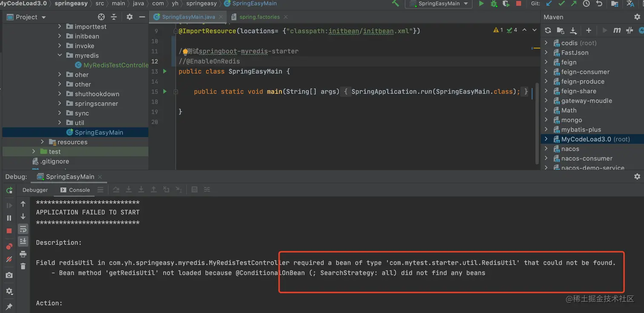Go to previous highlighted error arrow
Image resolution: width=644 pixels, height=313 pixels.
[x=524, y=30]
